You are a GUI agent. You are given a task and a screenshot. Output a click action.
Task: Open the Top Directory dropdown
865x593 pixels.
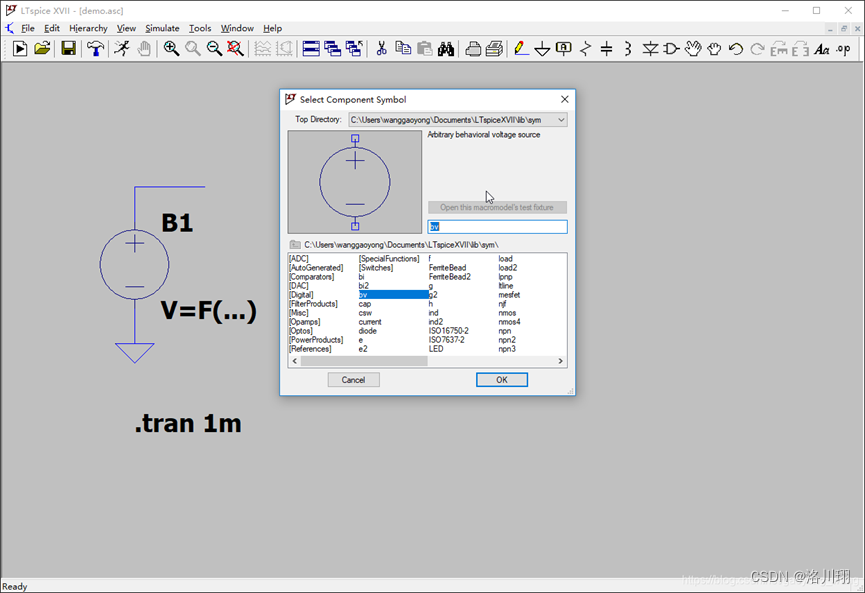(x=560, y=119)
